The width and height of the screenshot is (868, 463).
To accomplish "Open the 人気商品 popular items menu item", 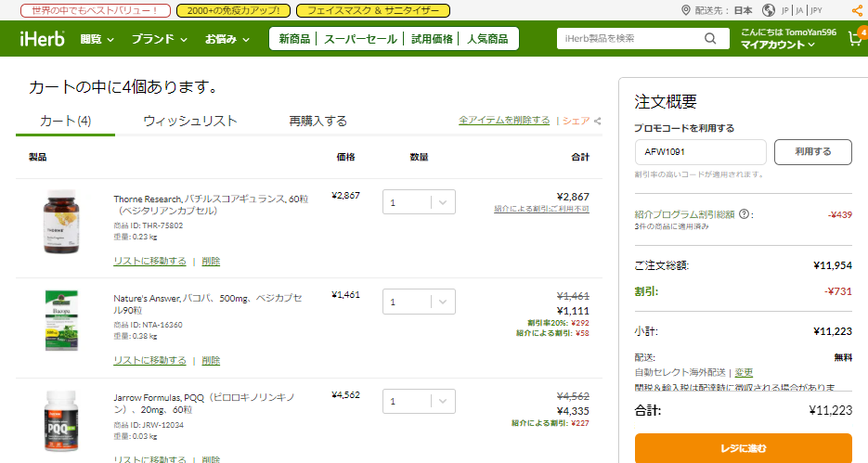I will click(487, 39).
